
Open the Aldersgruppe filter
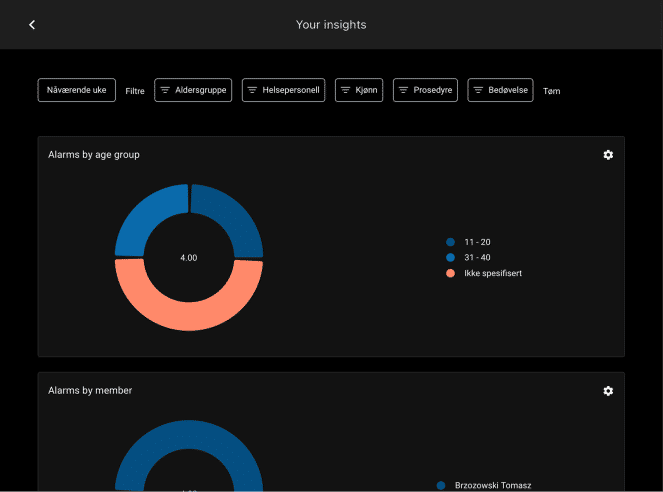(193, 90)
